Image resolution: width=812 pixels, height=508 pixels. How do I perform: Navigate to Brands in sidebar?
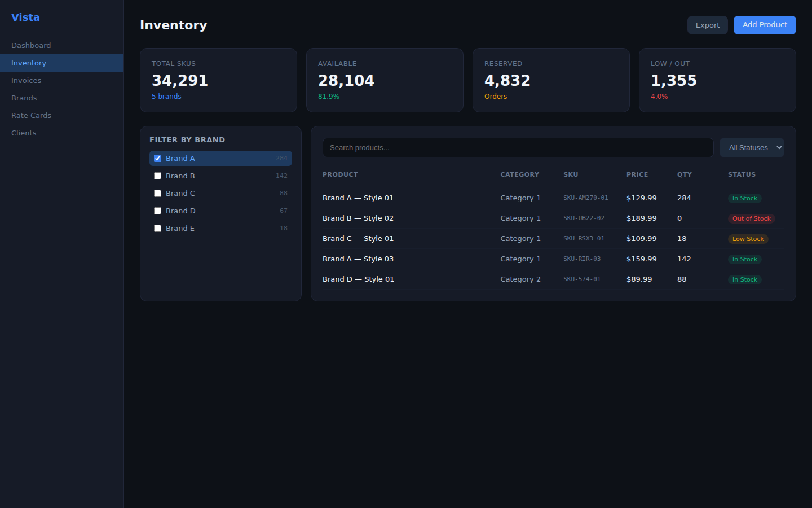[x=24, y=98]
